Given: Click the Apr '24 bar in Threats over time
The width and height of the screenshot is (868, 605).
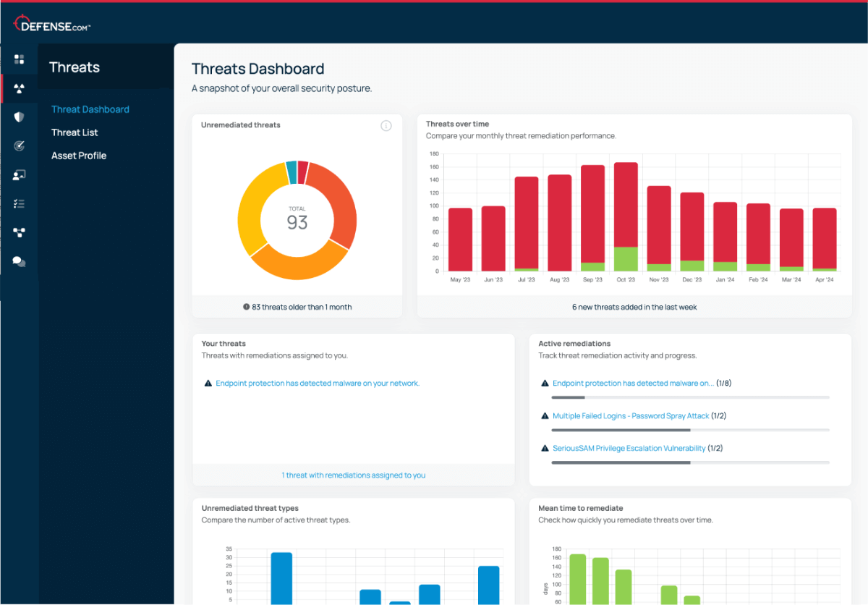Looking at the screenshot, I should coord(825,240).
